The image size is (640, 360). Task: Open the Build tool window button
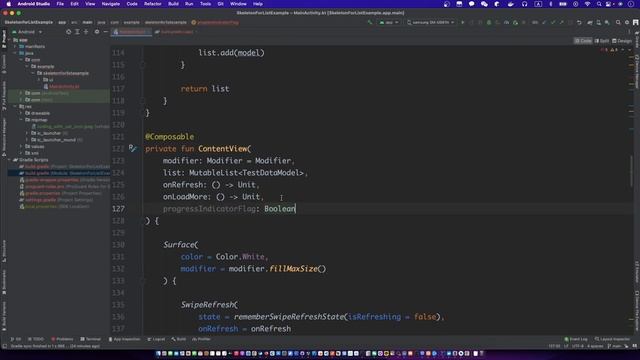(179, 339)
